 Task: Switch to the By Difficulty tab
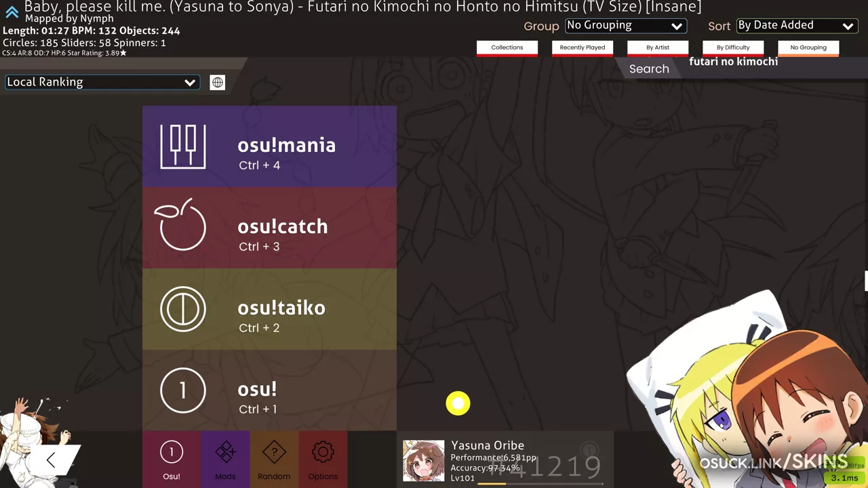tap(733, 48)
